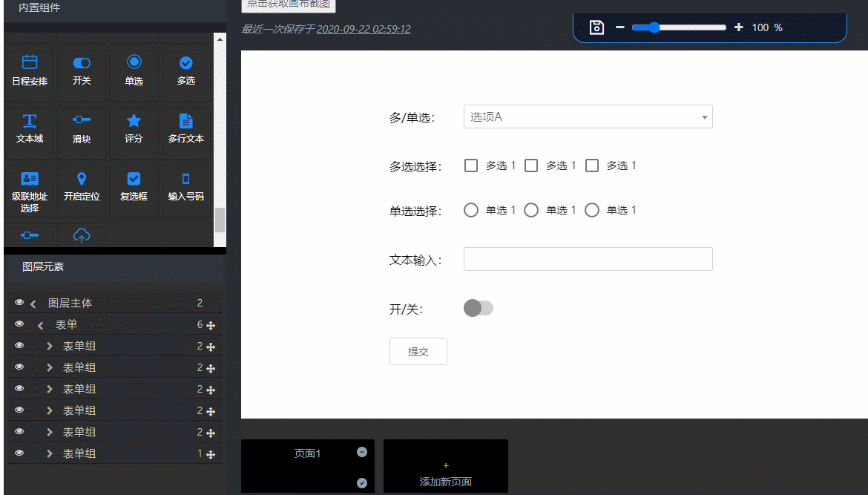Viewport: 868px width, 495px height.
Task: Pick the 滑块 slider component icon
Action: click(x=82, y=120)
